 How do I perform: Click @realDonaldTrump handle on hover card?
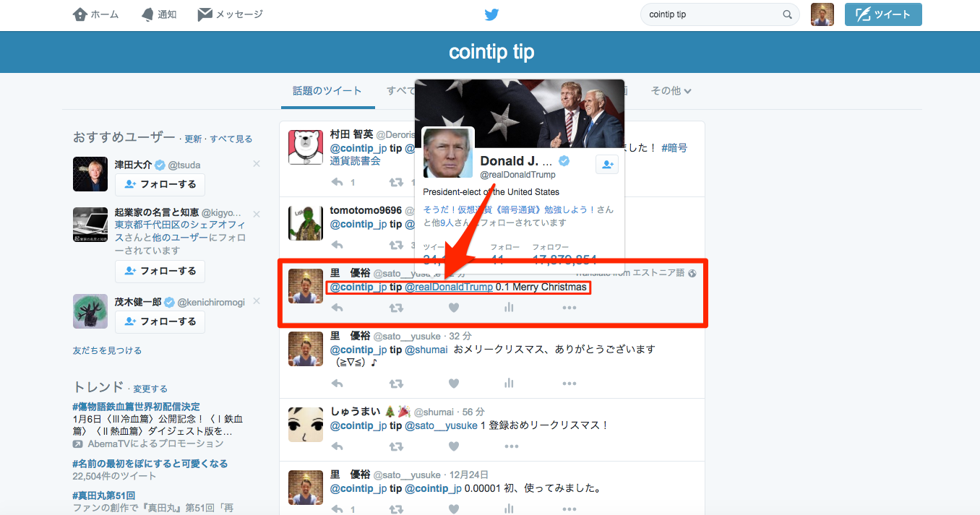coord(518,175)
